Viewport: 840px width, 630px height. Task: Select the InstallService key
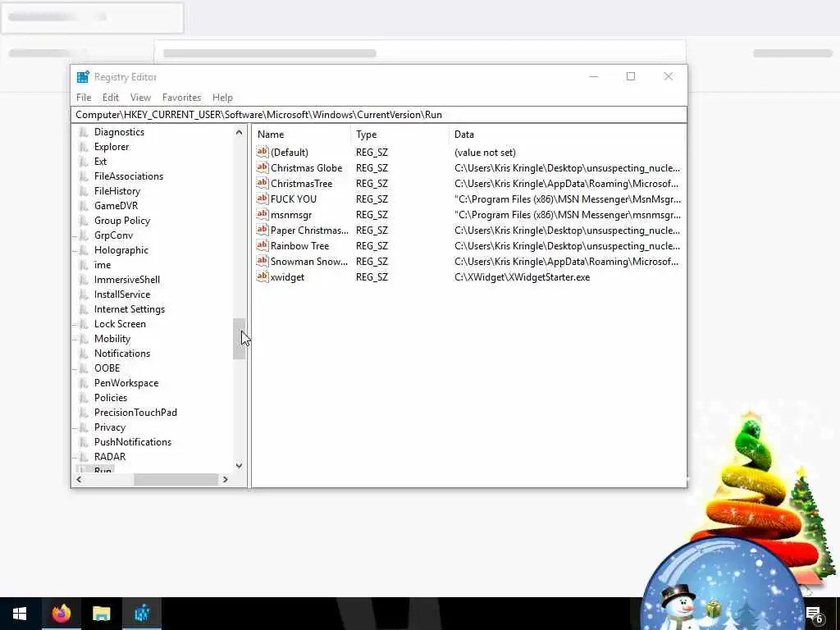(121, 294)
